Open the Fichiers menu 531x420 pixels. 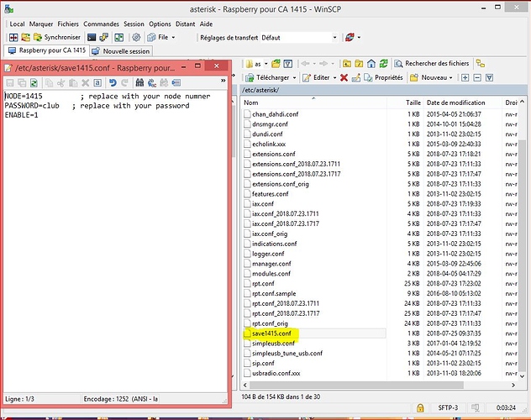68,24
